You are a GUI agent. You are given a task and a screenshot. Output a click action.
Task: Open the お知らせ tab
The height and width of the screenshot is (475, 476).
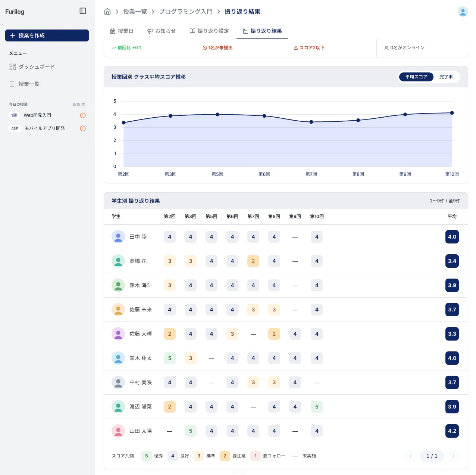coord(162,31)
